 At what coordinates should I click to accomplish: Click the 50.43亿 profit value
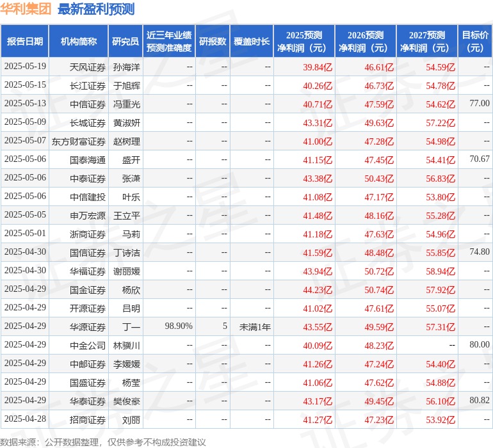coord(379,179)
